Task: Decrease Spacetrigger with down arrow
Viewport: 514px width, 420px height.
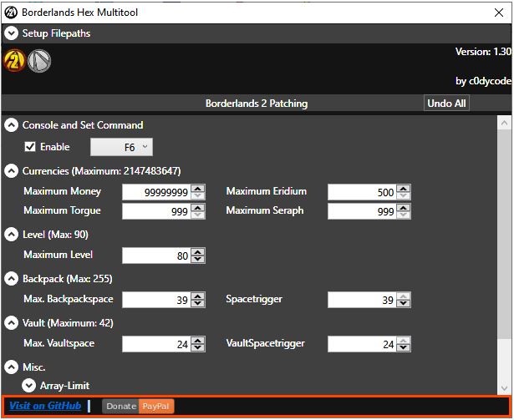Action: point(403,303)
